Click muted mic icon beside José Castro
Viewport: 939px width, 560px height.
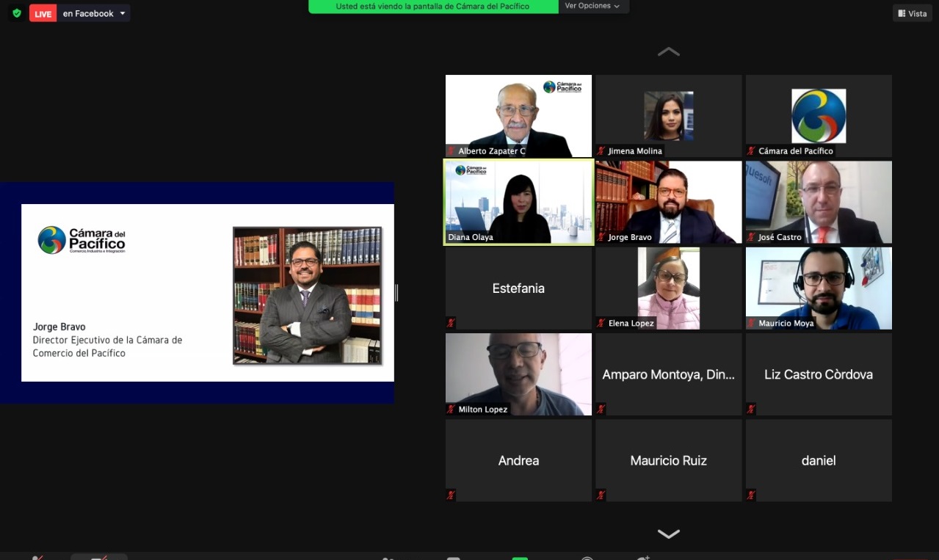[x=751, y=237]
